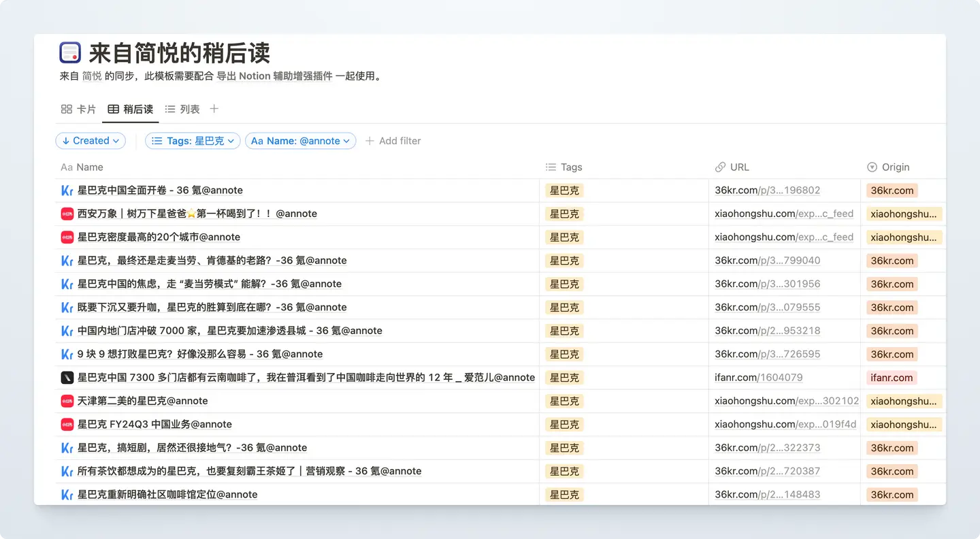
Task: Open page 星巴克 FY24Q3 中国业务@annote
Action: (154, 424)
